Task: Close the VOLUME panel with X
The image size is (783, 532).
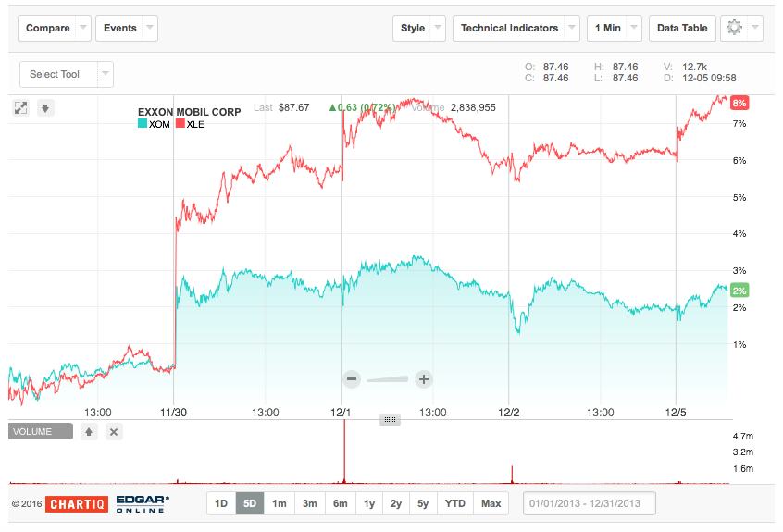Action: tap(114, 432)
